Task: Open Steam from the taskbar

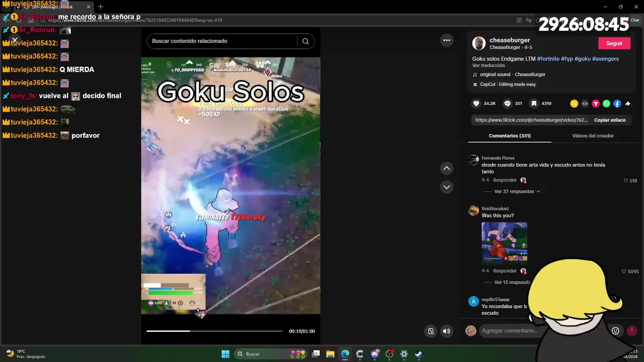Action: pos(419,354)
